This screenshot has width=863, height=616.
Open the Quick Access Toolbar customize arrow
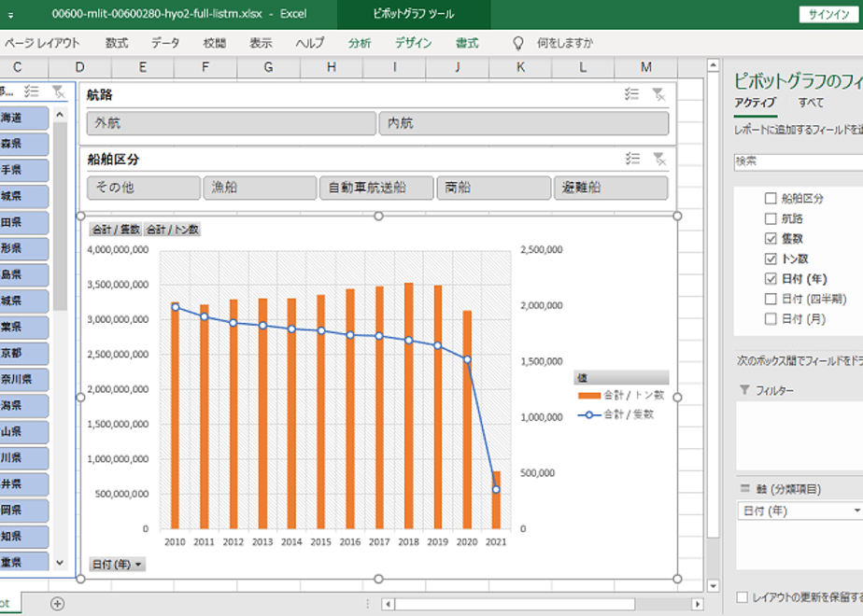(10, 15)
